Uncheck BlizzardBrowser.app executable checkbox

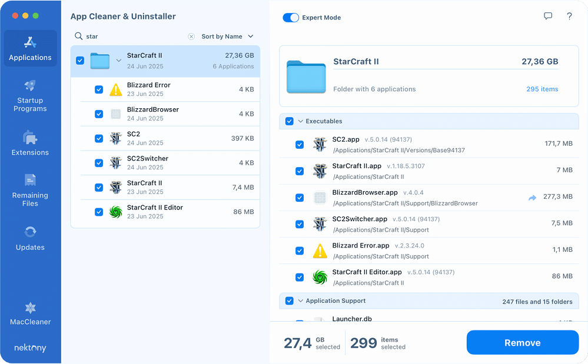pos(299,198)
